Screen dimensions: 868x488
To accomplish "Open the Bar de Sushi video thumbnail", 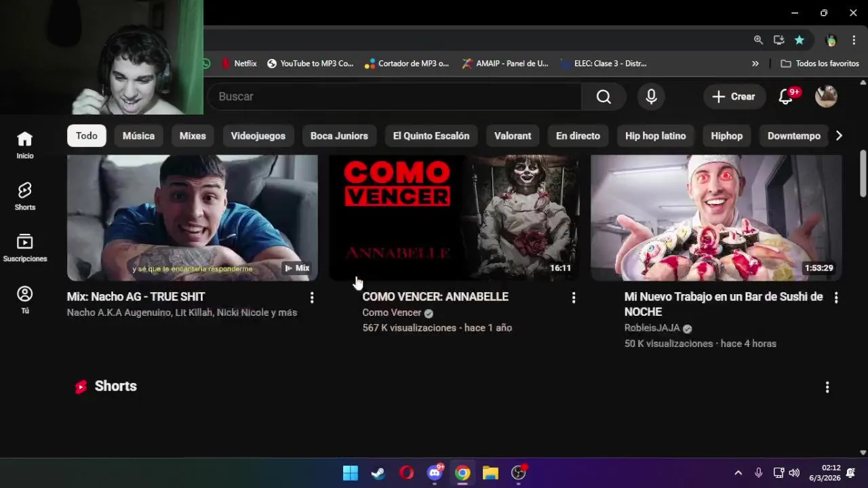I will pos(716,218).
